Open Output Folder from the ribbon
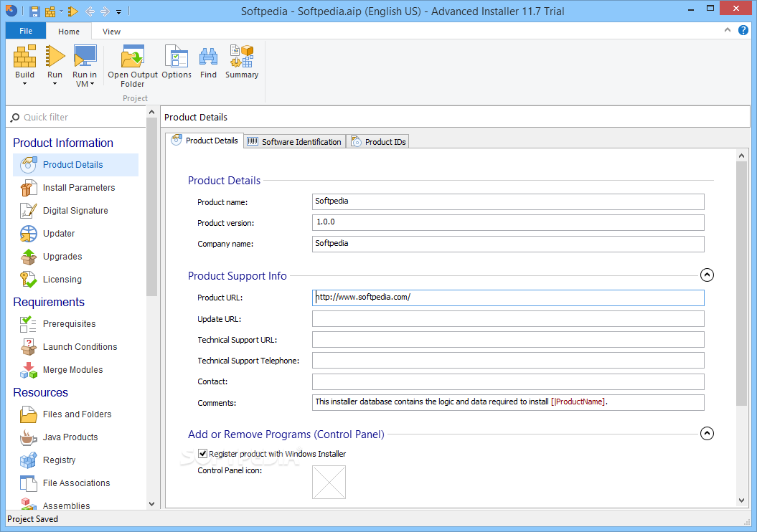Viewport: 757px width, 532px height. click(x=132, y=66)
